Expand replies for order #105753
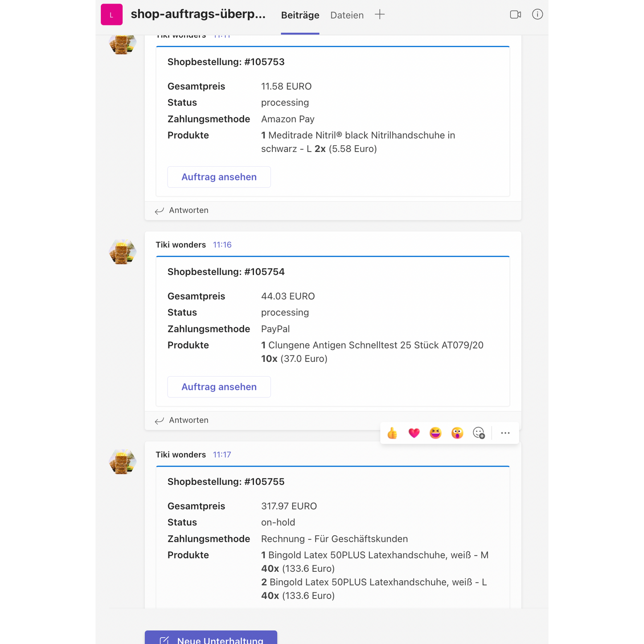The width and height of the screenshot is (644, 644). (x=188, y=210)
